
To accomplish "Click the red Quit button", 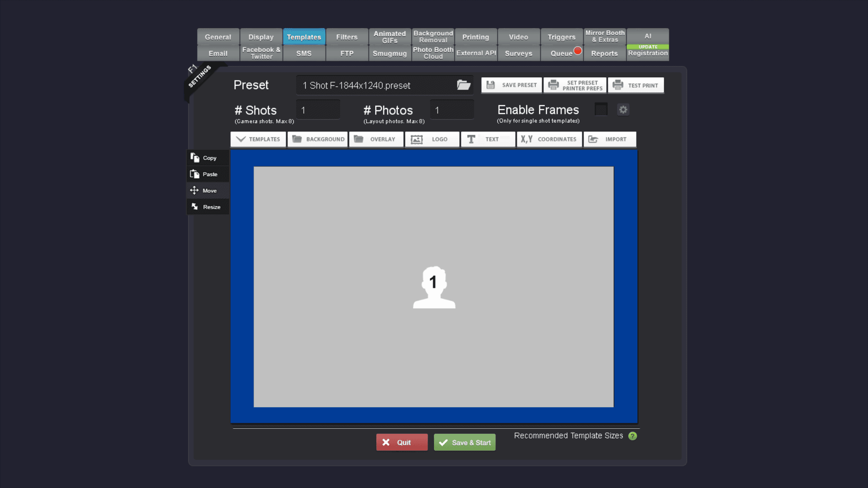I will [x=402, y=442].
